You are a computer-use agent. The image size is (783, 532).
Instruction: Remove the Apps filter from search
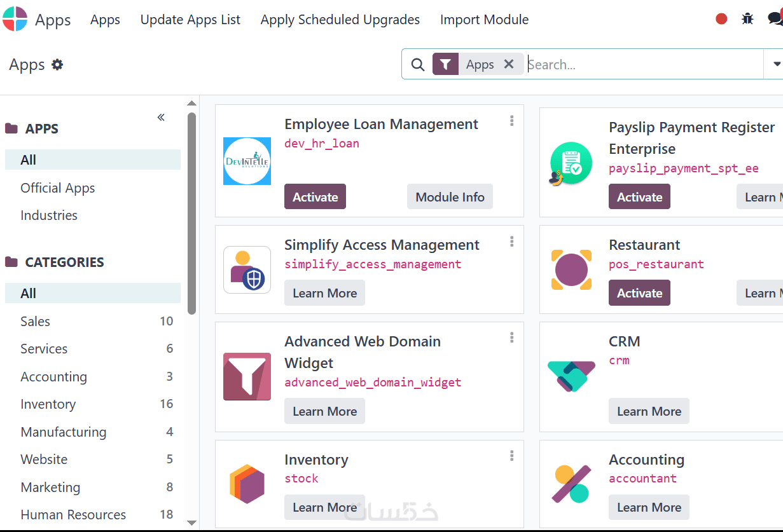(509, 64)
